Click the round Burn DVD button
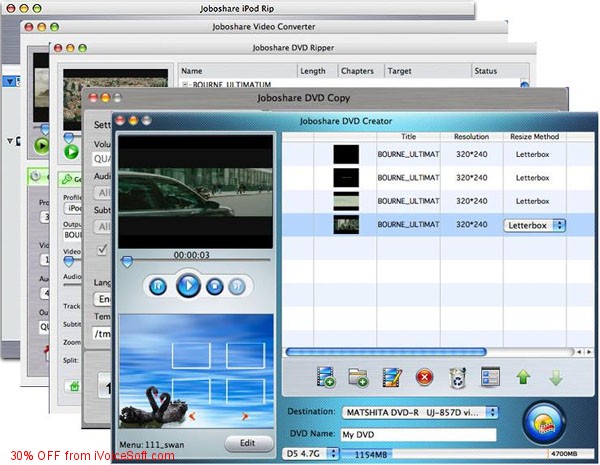The image size is (600, 465). point(544,423)
